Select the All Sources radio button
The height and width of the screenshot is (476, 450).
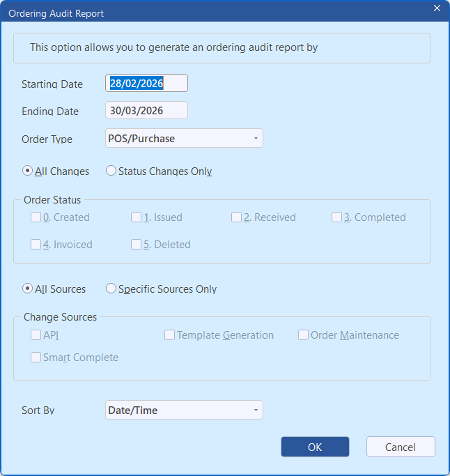click(28, 289)
